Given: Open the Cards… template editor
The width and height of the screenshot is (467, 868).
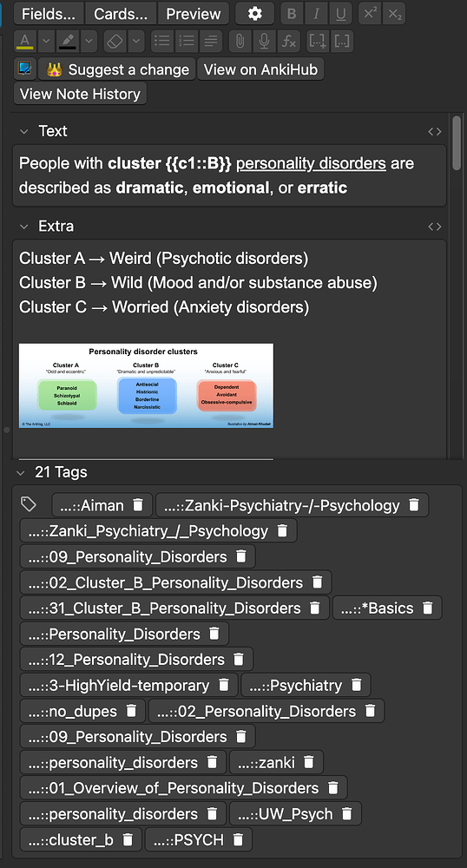Looking at the screenshot, I should [121, 14].
